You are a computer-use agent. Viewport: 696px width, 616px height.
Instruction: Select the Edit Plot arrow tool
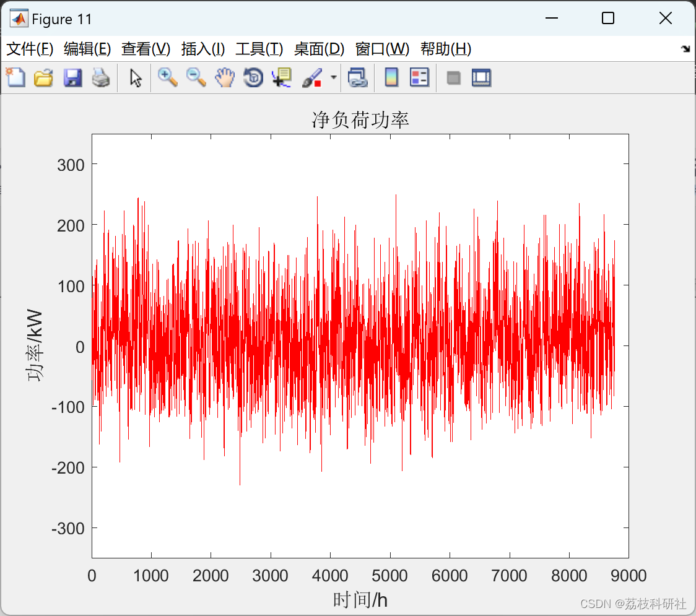click(136, 77)
